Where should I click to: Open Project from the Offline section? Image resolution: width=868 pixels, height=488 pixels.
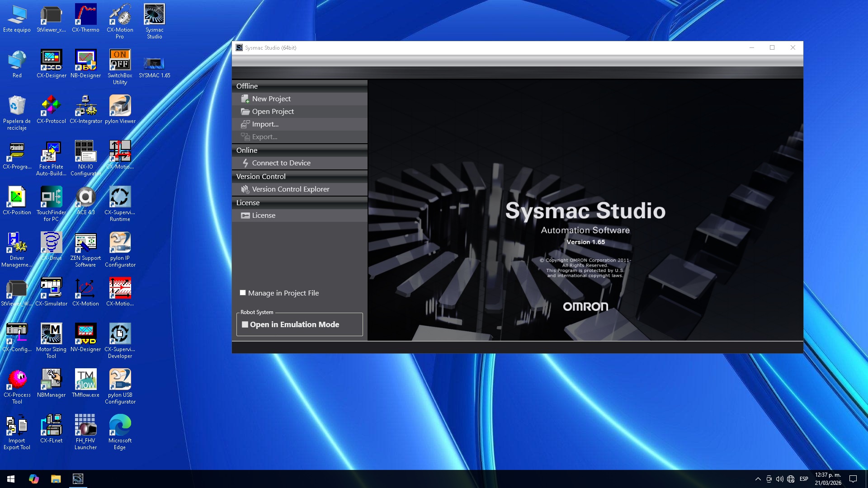coord(273,111)
